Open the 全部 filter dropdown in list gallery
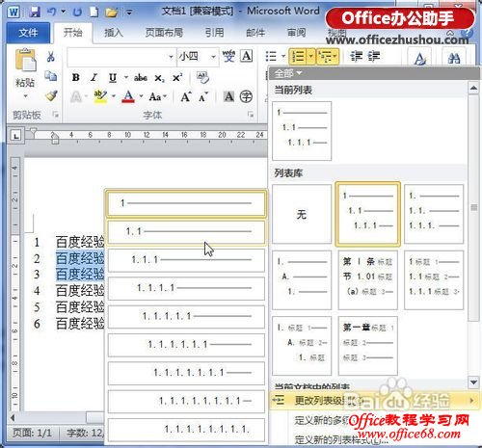Viewport: 482px width, 448px height. (288, 73)
